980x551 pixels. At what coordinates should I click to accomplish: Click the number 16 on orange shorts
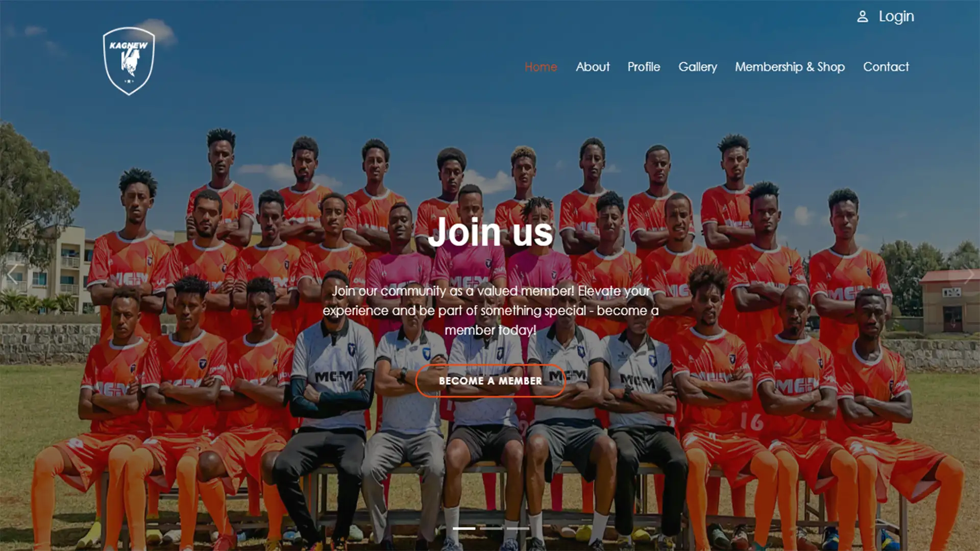coord(752,421)
